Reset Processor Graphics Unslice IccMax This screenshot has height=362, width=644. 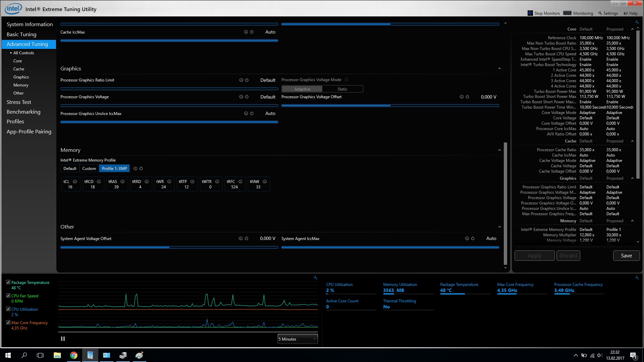(252, 113)
